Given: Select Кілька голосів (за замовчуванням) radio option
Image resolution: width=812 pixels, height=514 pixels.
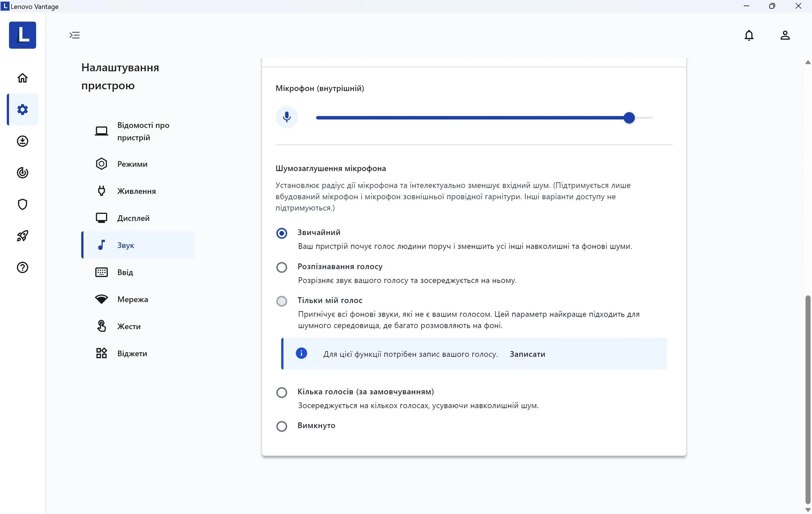Looking at the screenshot, I should point(282,393).
